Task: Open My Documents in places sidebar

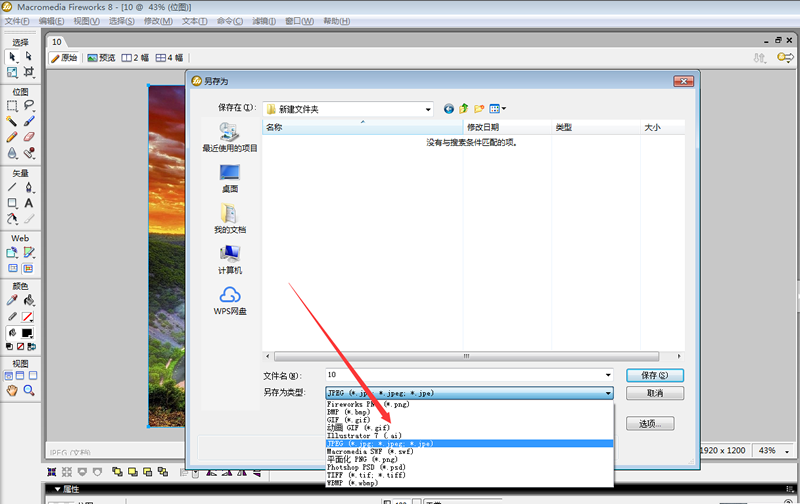Action: point(230,219)
